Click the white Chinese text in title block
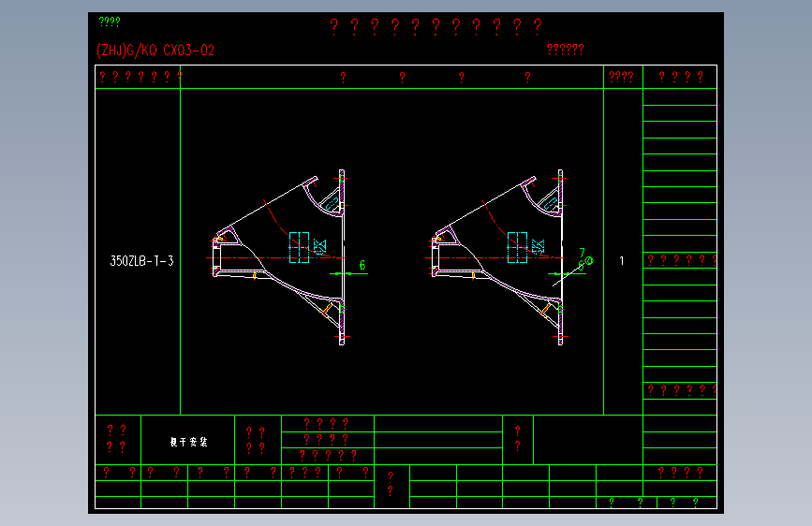 click(x=189, y=442)
